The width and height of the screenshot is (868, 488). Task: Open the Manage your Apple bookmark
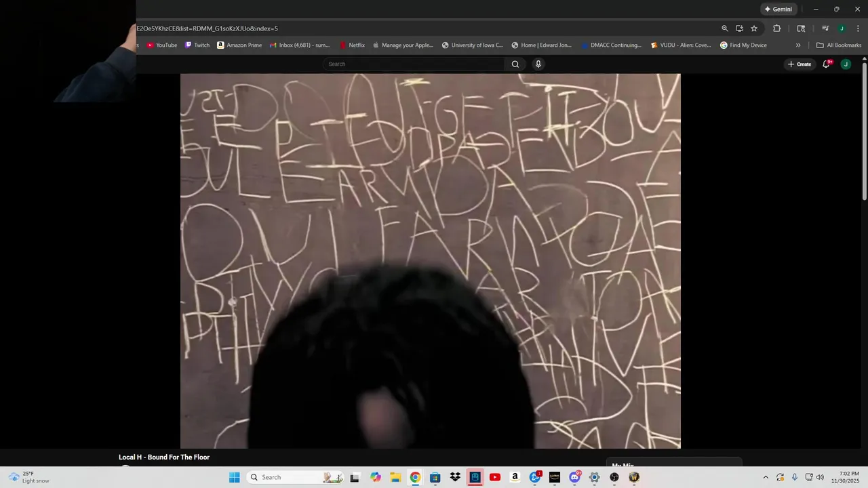(403, 45)
